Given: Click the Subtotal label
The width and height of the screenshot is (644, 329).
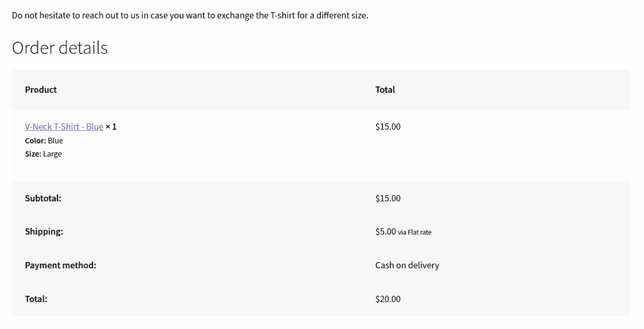Looking at the screenshot, I should (43, 198).
